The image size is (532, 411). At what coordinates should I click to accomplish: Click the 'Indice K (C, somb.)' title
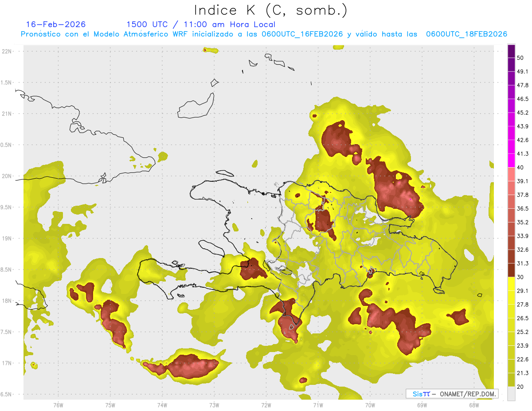click(x=270, y=10)
